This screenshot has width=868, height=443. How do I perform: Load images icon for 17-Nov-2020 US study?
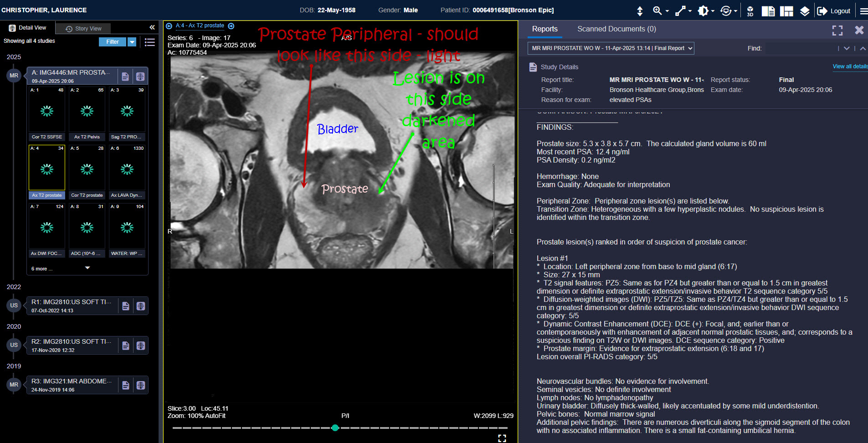[141, 346]
